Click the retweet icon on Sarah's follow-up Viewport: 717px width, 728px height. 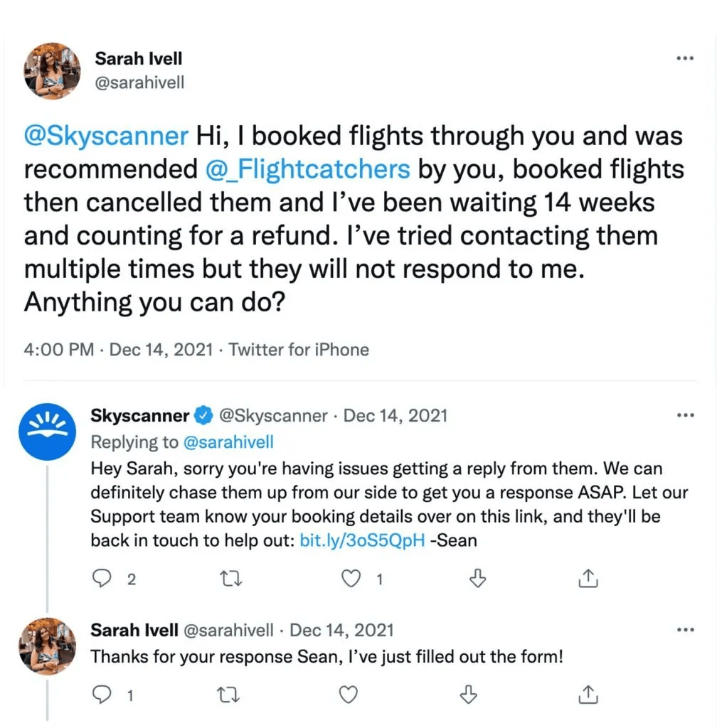(x=228, y=695)
